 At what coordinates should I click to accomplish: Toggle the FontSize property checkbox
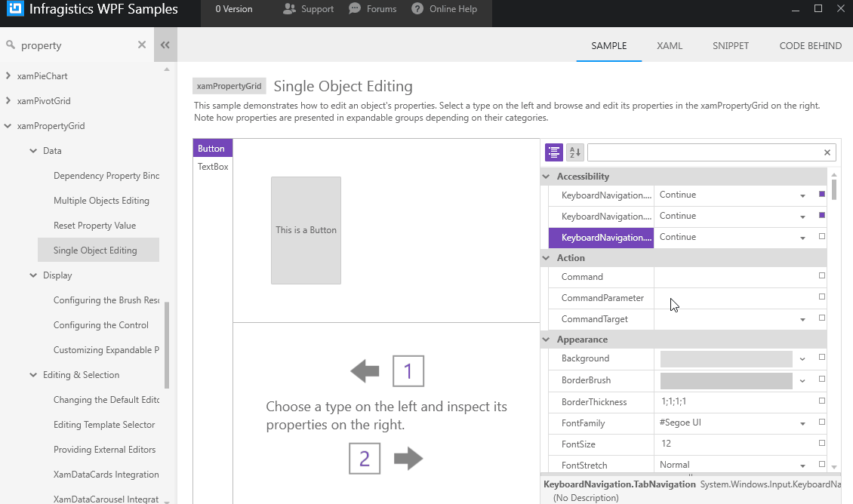(821, 444)
